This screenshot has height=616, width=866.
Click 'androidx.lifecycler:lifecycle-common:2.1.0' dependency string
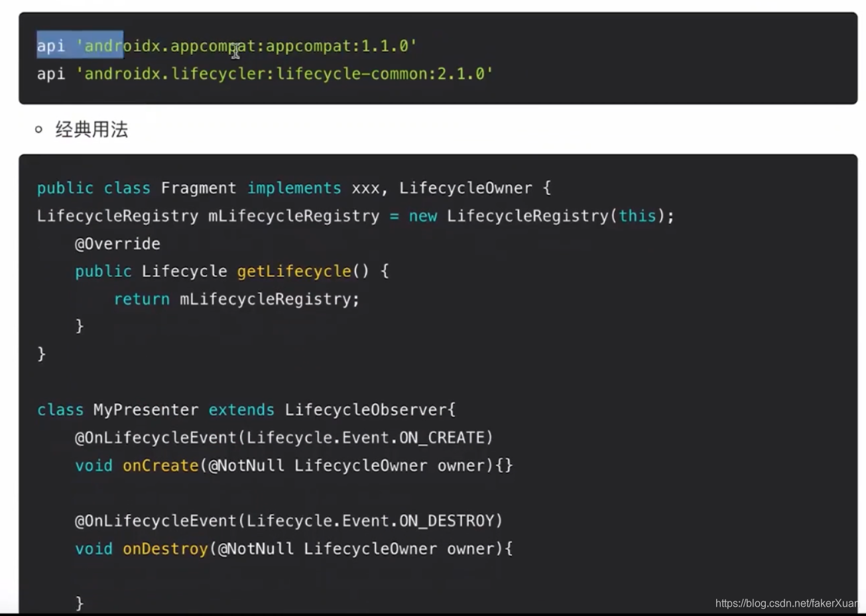[x=284, y=74]
